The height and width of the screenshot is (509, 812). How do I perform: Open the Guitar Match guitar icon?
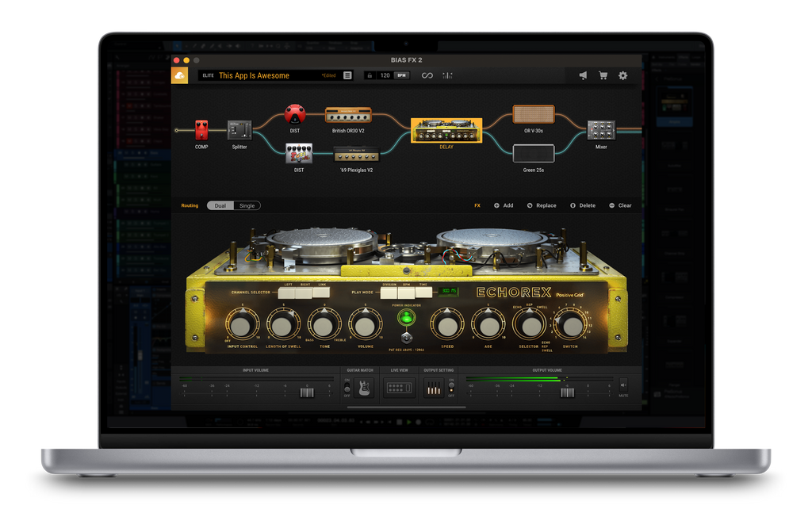point(364,388)
